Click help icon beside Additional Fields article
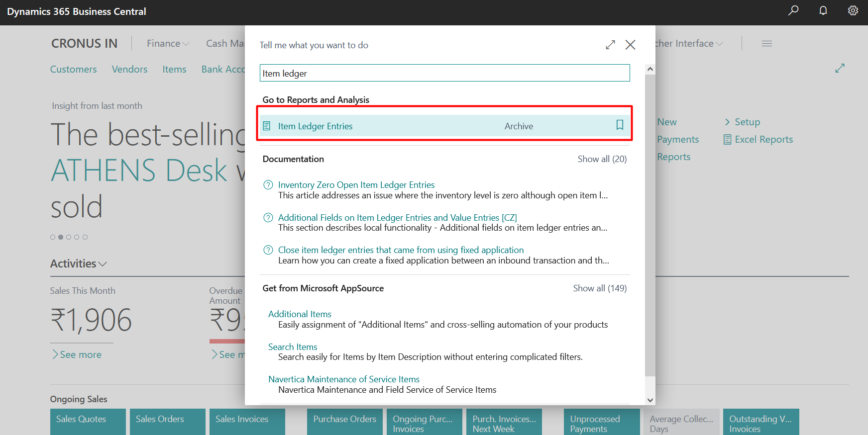Viewport: 868px width, 435px height. pyautogui.click(x=268, y=218)
